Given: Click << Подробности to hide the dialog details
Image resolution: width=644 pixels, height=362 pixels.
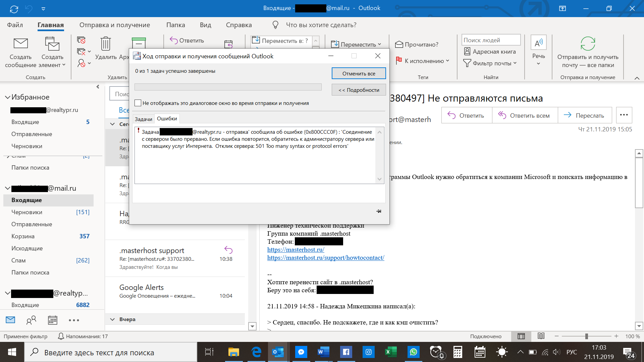Looking at the screenshot, I should click(359, 90).
